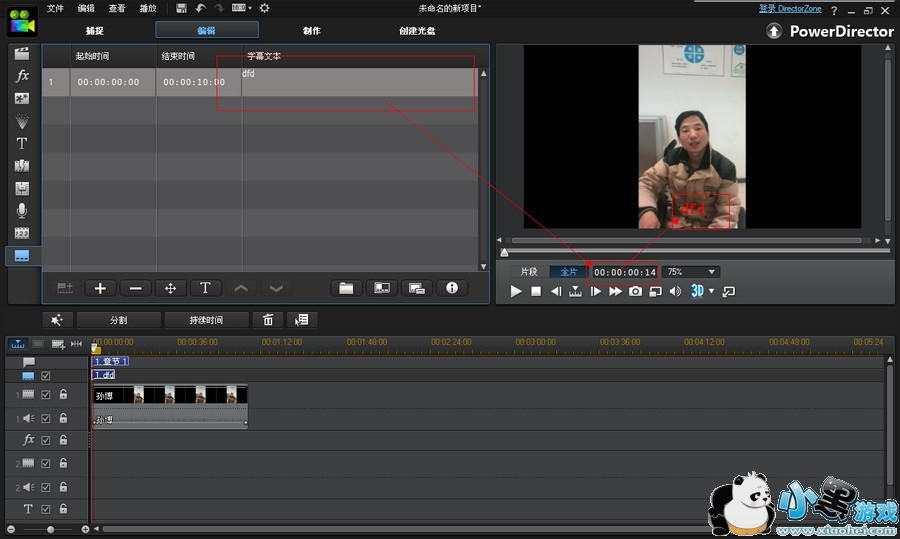The image size is (900, 539).
Task: Open the Voice-Over microphone room
Action: coord(21,210)
